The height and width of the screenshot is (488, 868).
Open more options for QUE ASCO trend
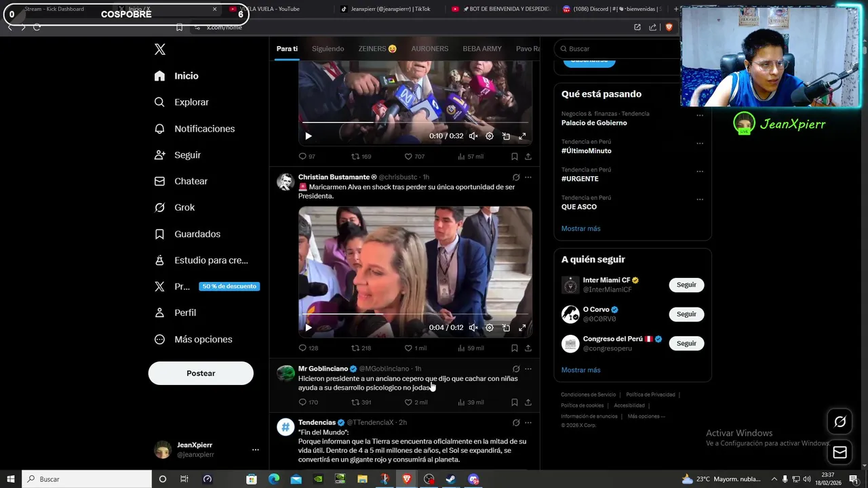click(x=700, y=199)
